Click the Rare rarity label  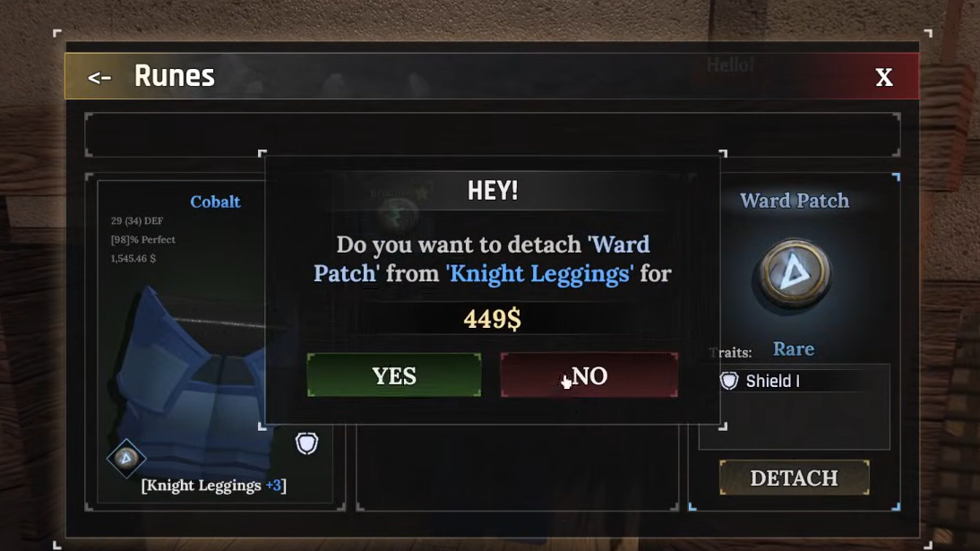click(x=793, y=349)
